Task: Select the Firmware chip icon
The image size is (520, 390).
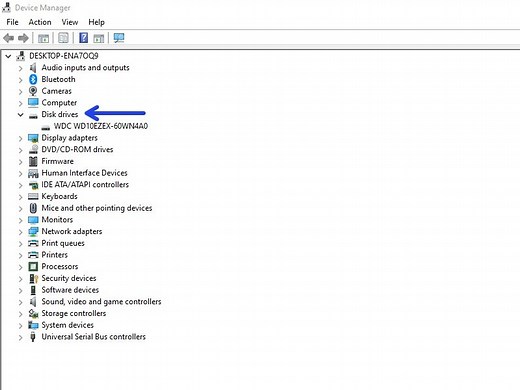Action: coord(33,161)
